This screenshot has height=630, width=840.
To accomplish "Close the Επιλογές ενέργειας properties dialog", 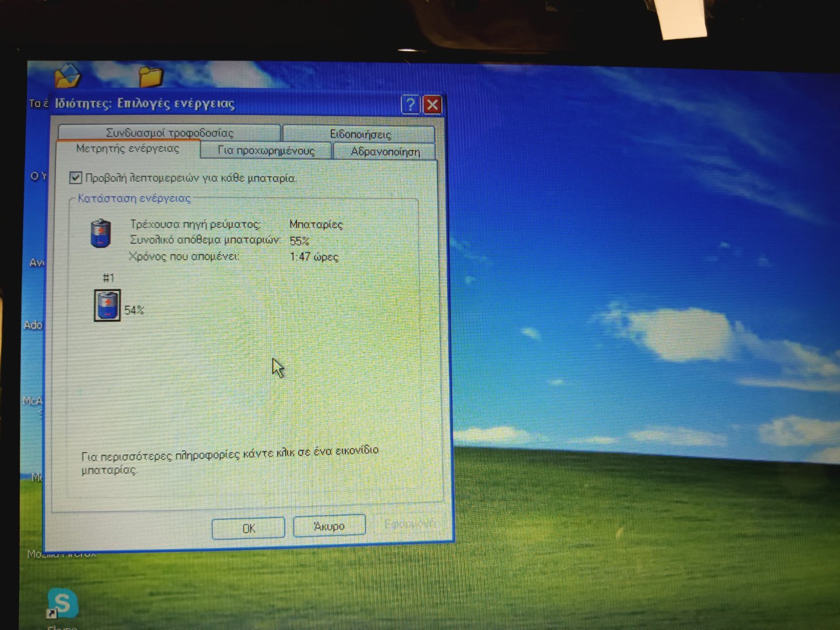I will (x=432, y=104).
